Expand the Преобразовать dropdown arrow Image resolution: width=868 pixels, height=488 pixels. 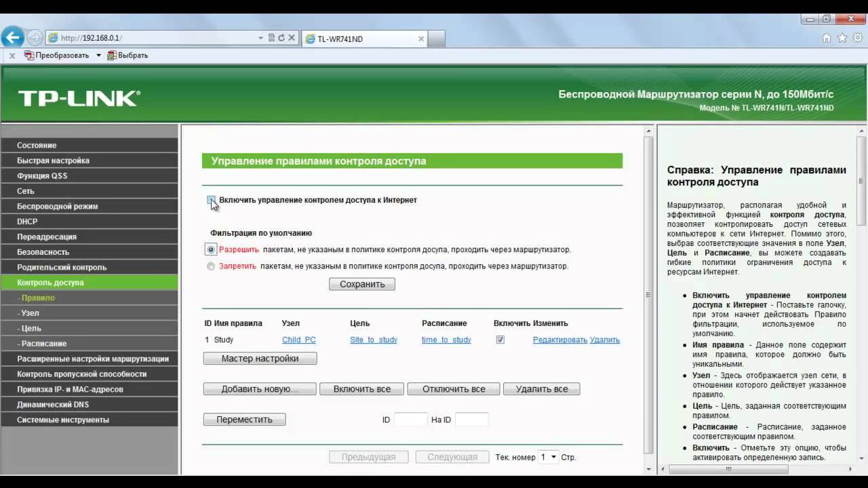tap(98, 55)
